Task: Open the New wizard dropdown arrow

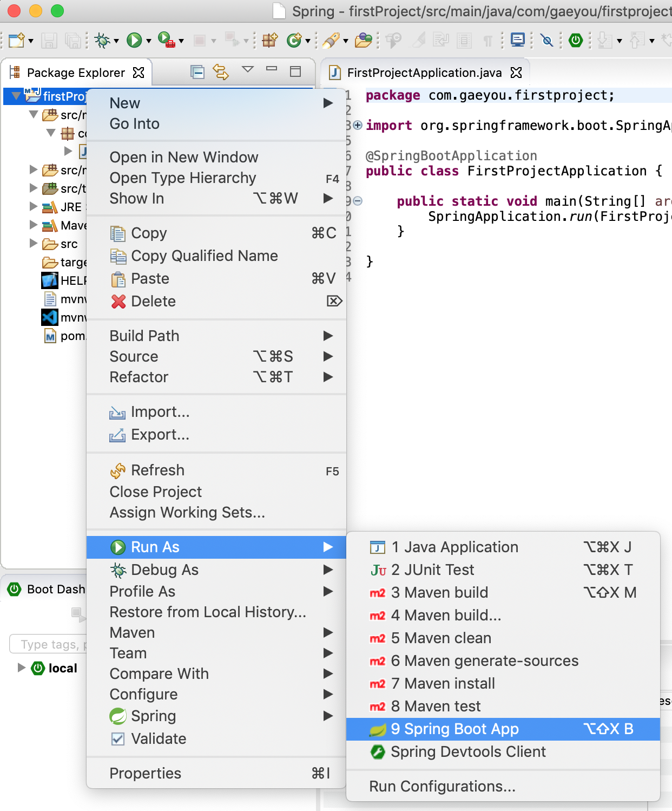Action: pyautogui.click(x=31, y=41)
